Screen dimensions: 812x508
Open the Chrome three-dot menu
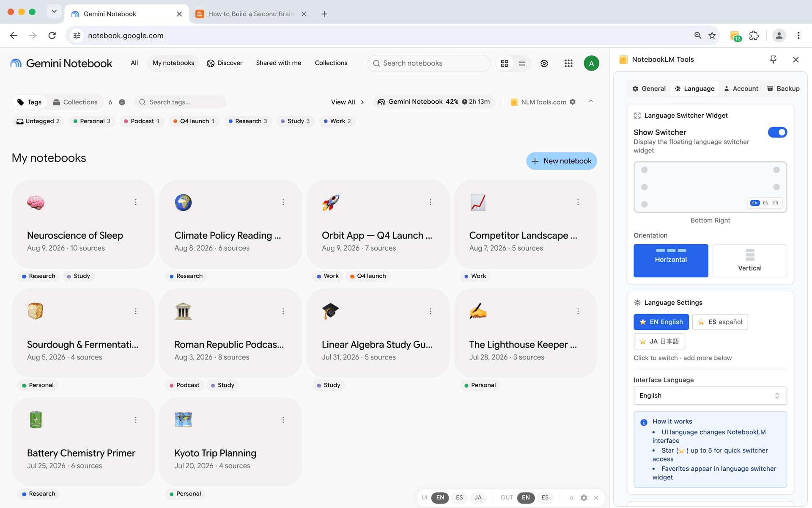(x=798, y=36)
